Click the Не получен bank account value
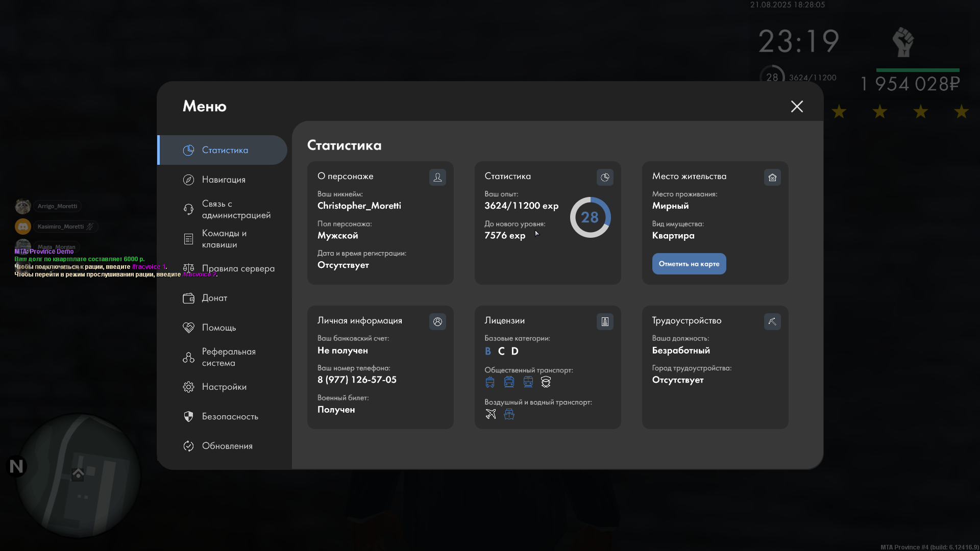This screenshot has width=980, height=551. [342, 350]
